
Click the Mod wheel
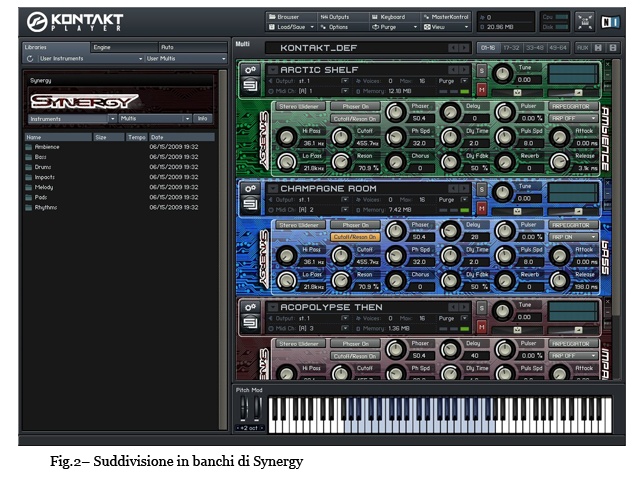click(x=258, y=407)
